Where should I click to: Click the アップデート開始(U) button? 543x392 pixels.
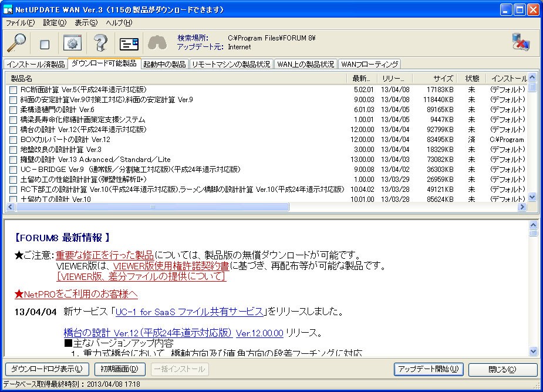429,369
